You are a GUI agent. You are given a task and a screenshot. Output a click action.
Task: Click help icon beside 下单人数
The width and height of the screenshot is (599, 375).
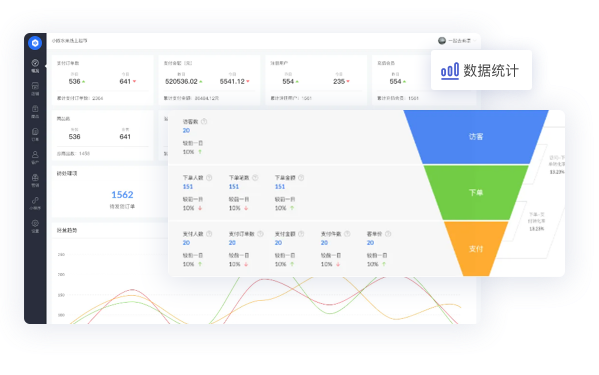tap(209, 178)
